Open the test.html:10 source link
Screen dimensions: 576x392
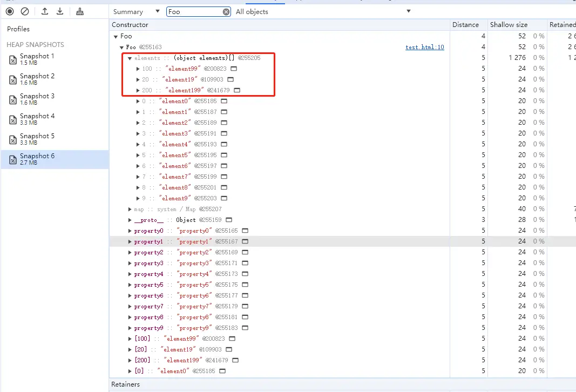coord(424,47)
